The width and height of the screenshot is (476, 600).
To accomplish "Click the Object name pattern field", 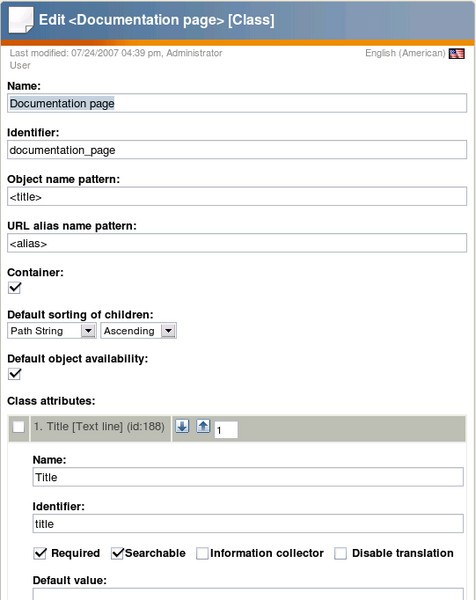I will click(237, 196).
